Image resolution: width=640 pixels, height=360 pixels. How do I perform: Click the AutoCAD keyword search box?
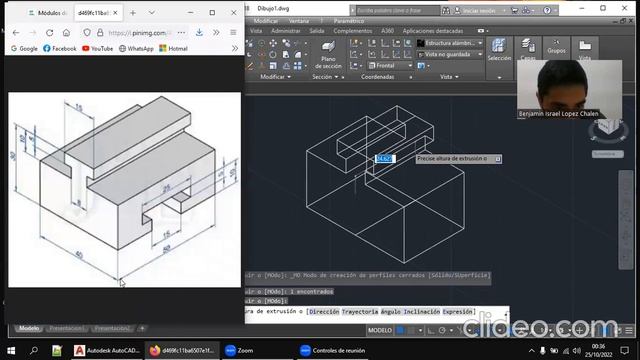397,10
